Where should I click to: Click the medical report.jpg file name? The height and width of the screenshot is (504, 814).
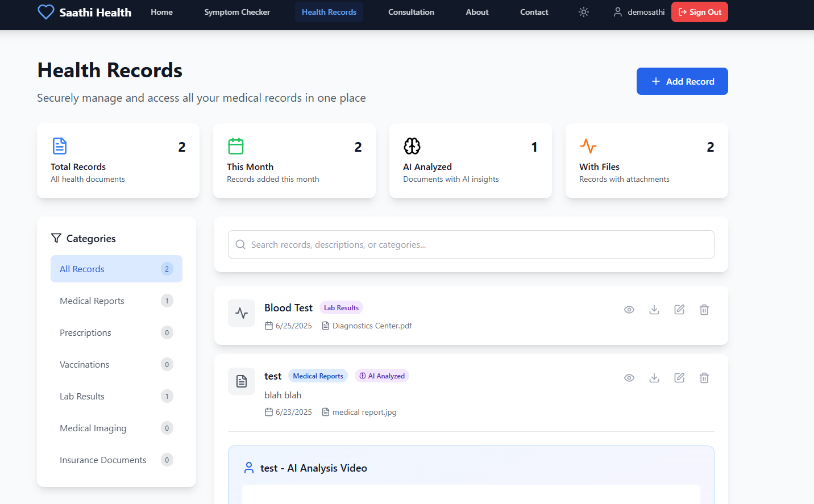tap(364, 412)
